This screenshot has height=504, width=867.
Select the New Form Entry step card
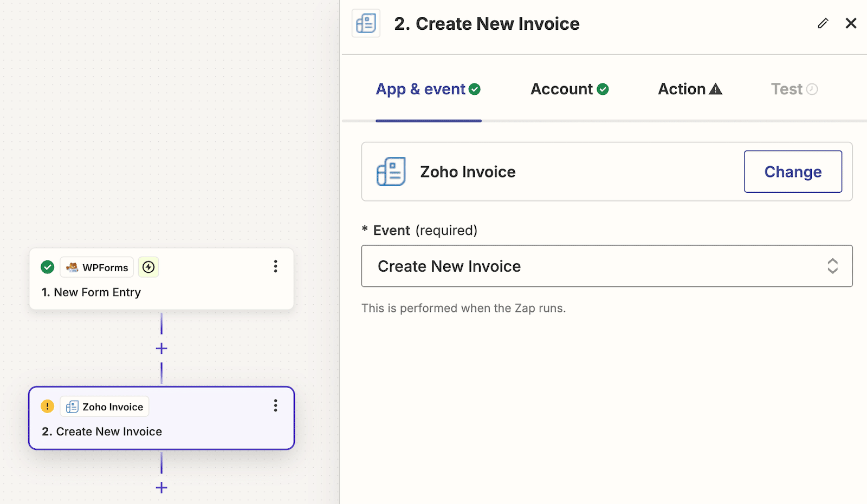click(161, 279)
